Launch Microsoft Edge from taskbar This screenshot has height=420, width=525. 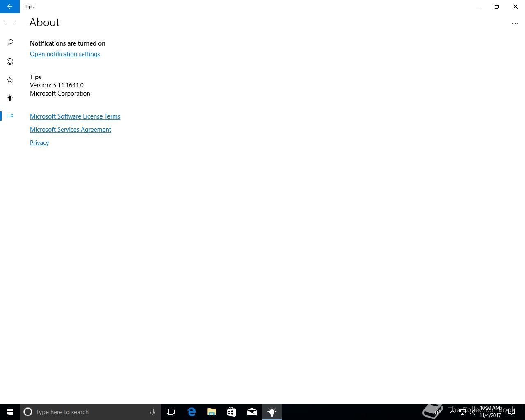[x=192, y=412]
